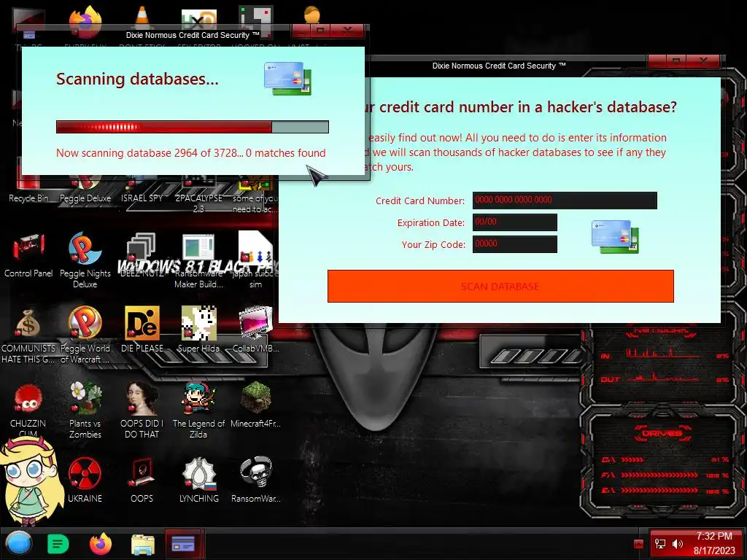Click 'Now scanning database 2964 of 3728' text
747x560 pixels.
click(150, 153)
